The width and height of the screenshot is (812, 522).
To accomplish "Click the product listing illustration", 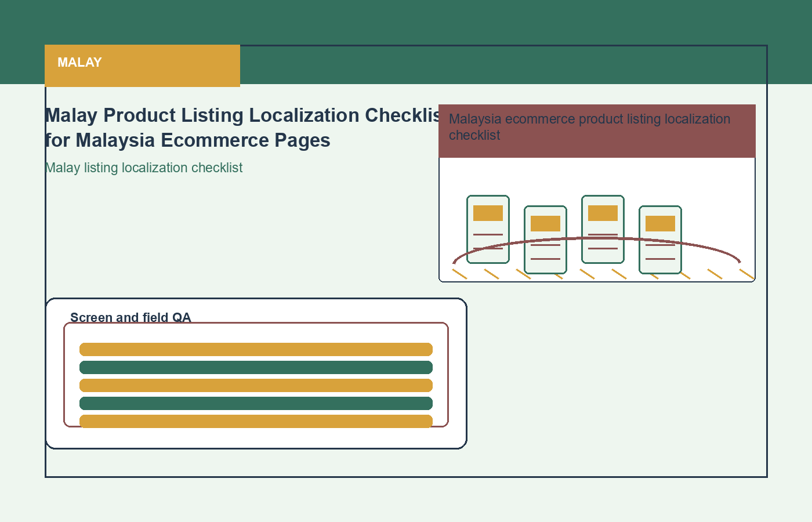I will [597, 220].
